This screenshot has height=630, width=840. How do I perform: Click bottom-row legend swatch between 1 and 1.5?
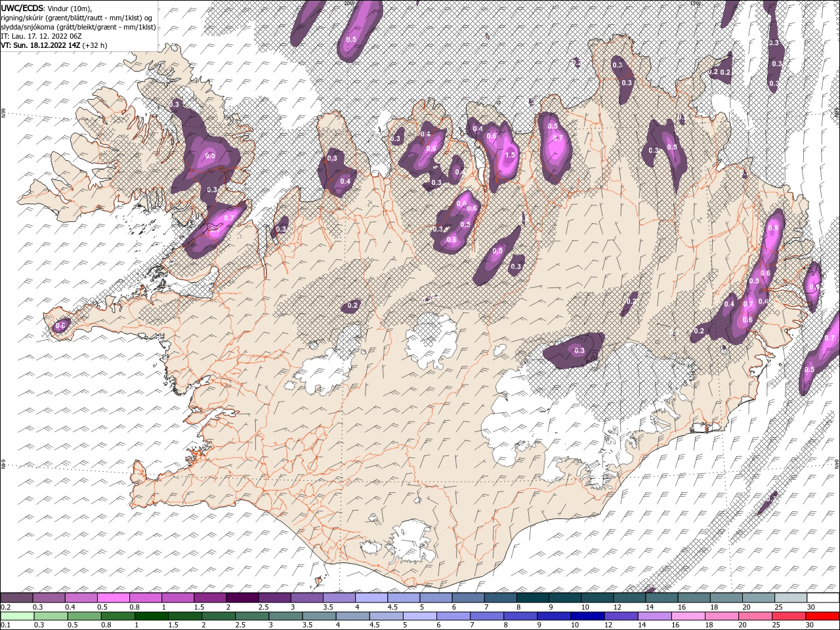pyautogui.click(x=151, y=616)
